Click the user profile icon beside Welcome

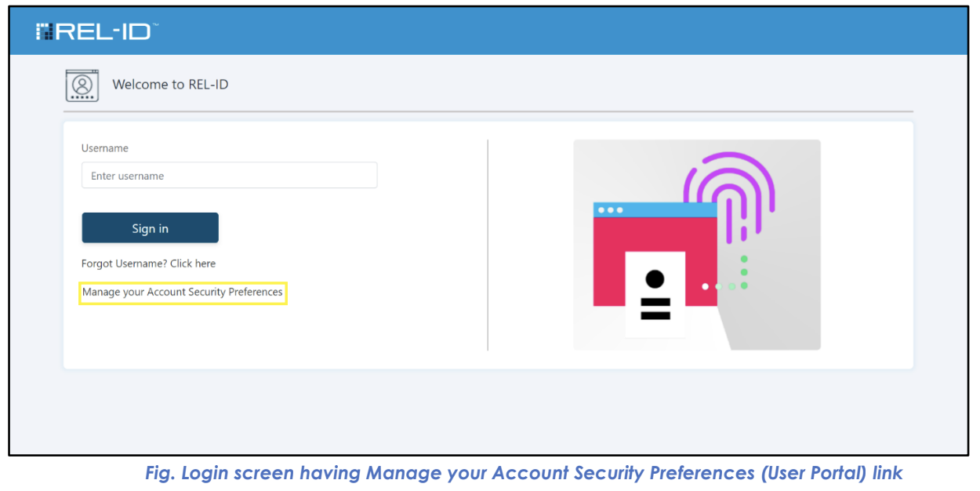tap(82, 85)
